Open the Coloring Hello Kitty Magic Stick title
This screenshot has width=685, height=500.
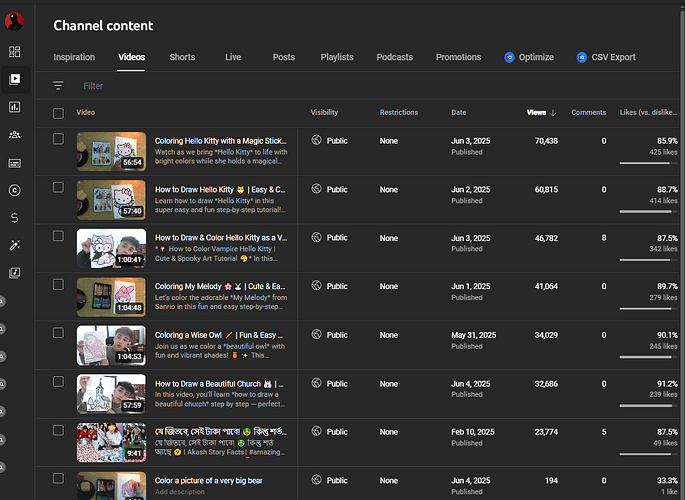point(221,141)
